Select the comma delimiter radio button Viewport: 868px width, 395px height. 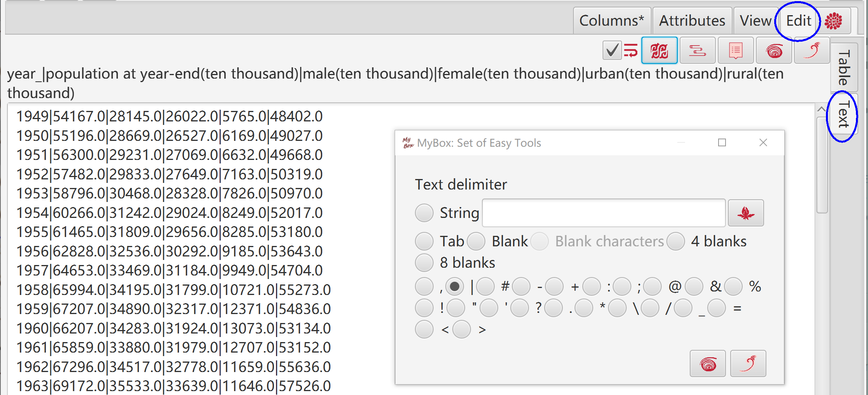click(x=424, y=287)
